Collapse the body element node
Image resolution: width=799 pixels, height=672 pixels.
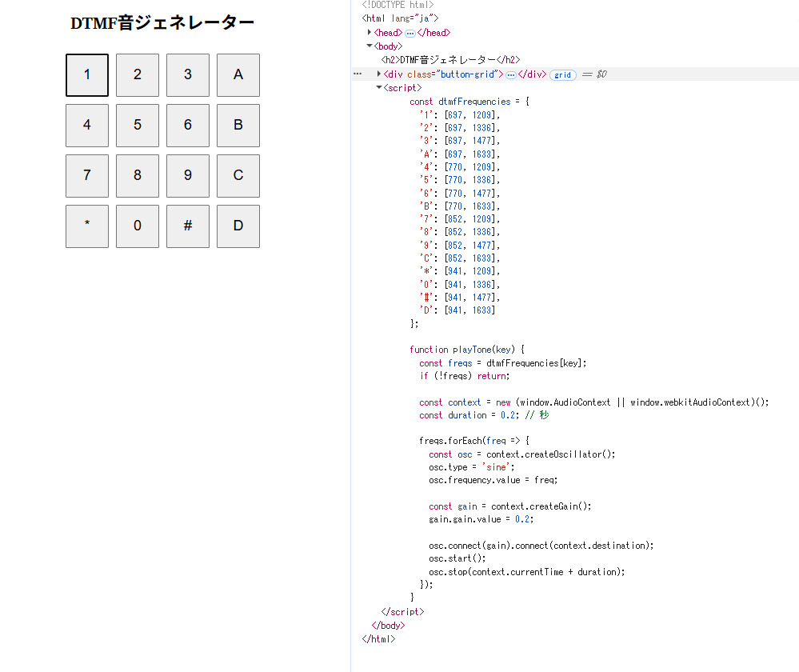(x=370, y=46)
